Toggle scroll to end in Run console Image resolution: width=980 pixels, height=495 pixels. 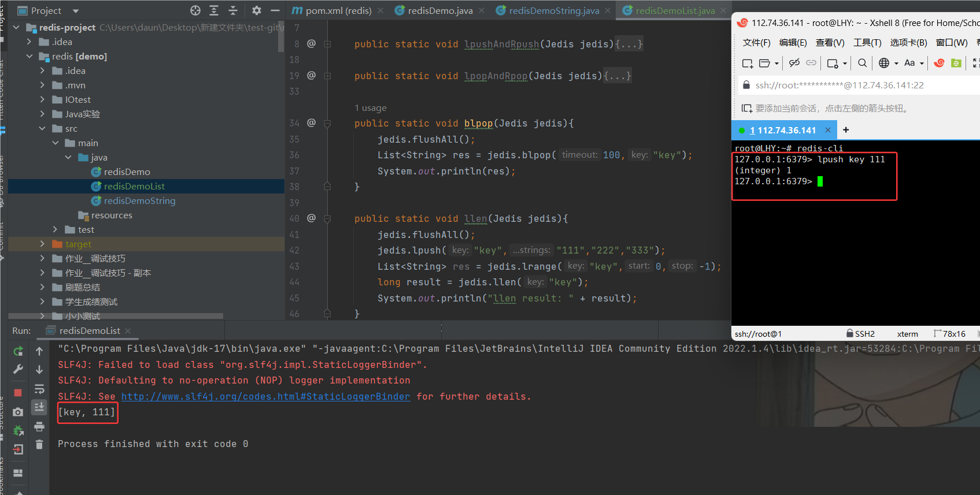39,407
